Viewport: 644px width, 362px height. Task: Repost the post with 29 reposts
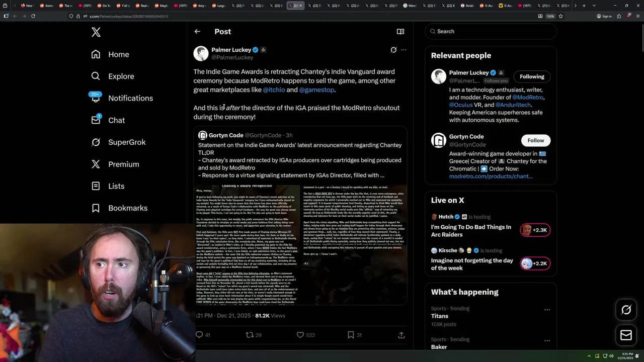(x=254, y=335)
